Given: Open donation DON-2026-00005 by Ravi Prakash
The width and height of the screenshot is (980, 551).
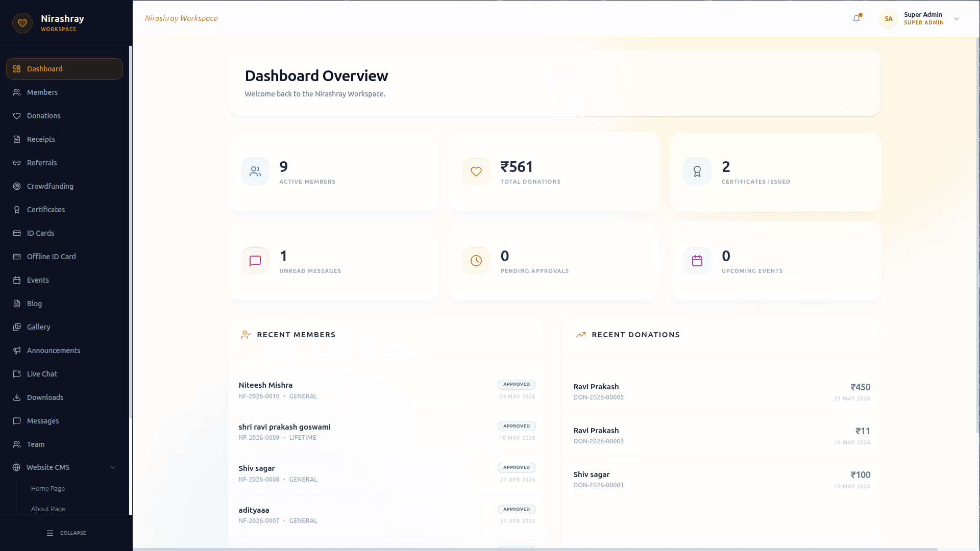Looking at the screenshot, I should pos(722,392).
